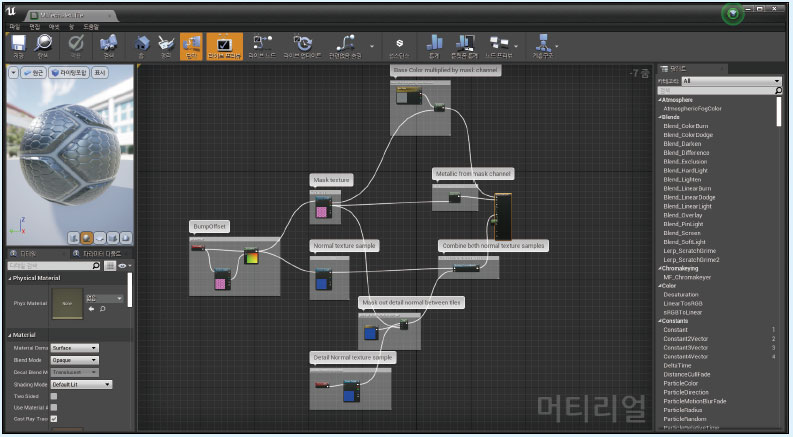Toggle the Live Preview toolbar button
Viewport: 793px width, 437px height.
pos(224,47)
